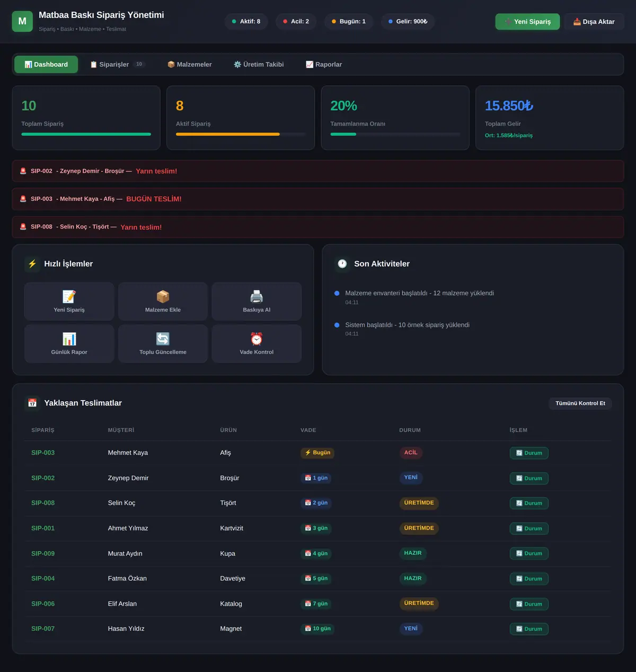Choose the Baskıya Al printer tile
The image size is (636, 672).
(257, 301)
